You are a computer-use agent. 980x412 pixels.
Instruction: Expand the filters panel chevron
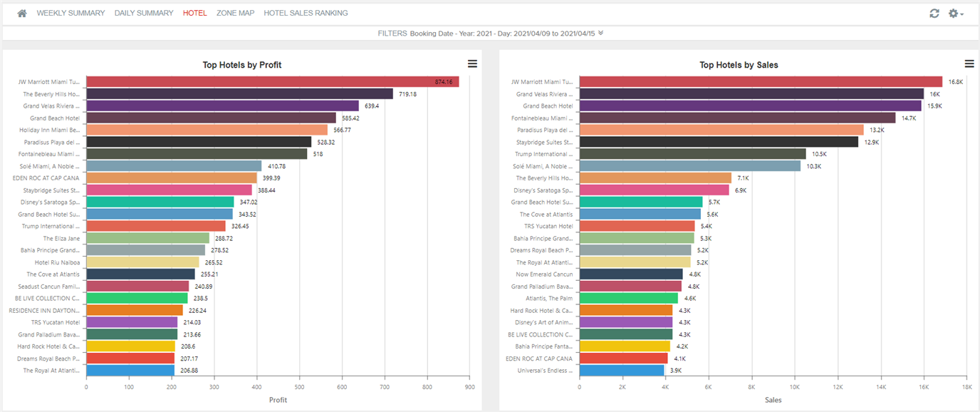(601, 33)
